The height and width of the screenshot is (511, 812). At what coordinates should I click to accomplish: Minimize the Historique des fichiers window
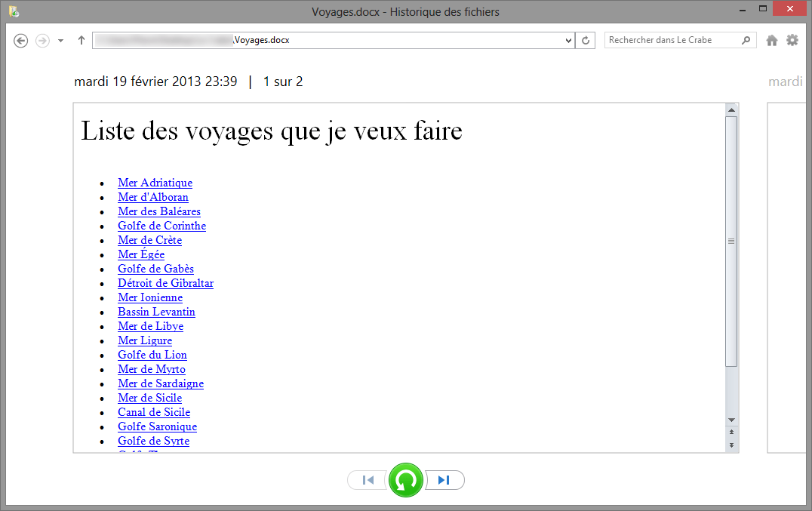tap(742, 9)
